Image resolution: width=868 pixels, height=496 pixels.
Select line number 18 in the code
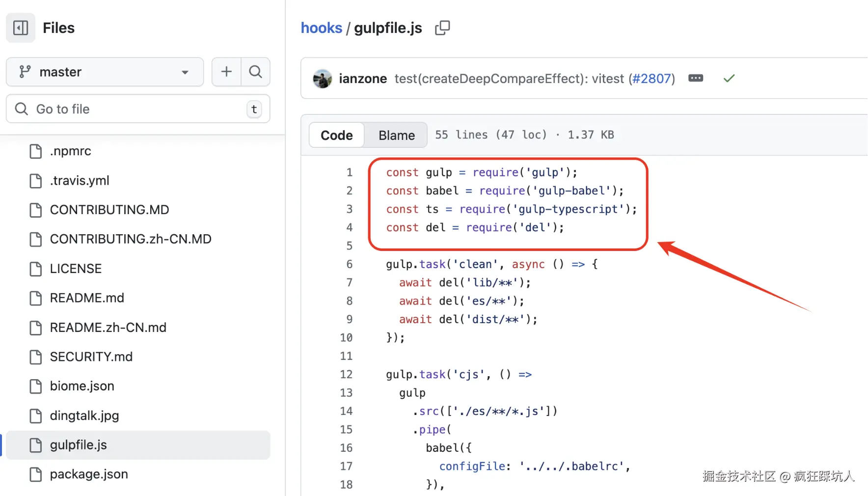[346, 485]
